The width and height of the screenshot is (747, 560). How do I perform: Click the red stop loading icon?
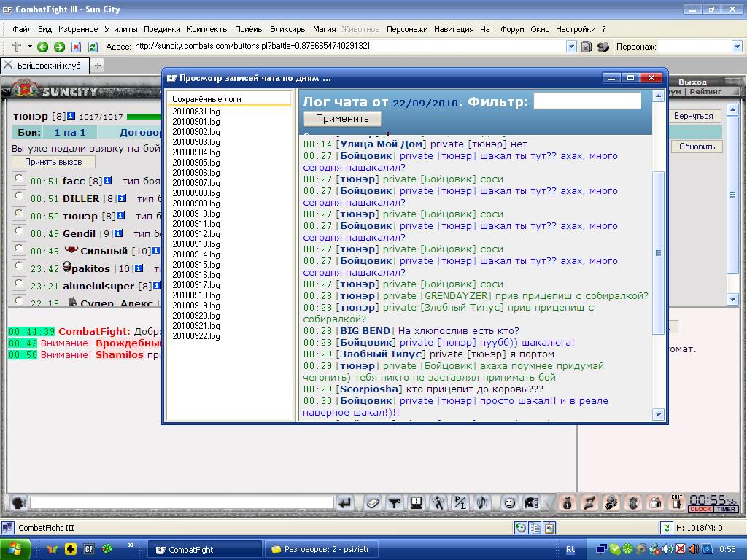click(x=76, y=47)
